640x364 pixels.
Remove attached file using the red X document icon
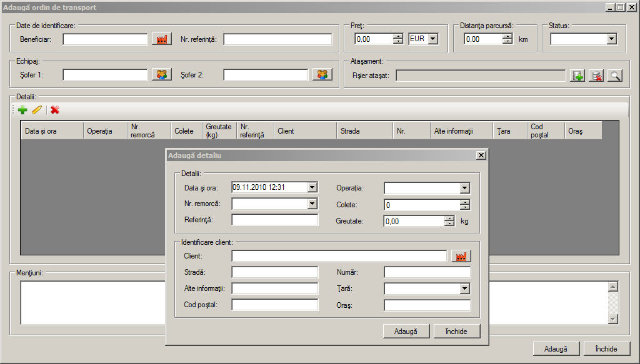tap(596, 76)
